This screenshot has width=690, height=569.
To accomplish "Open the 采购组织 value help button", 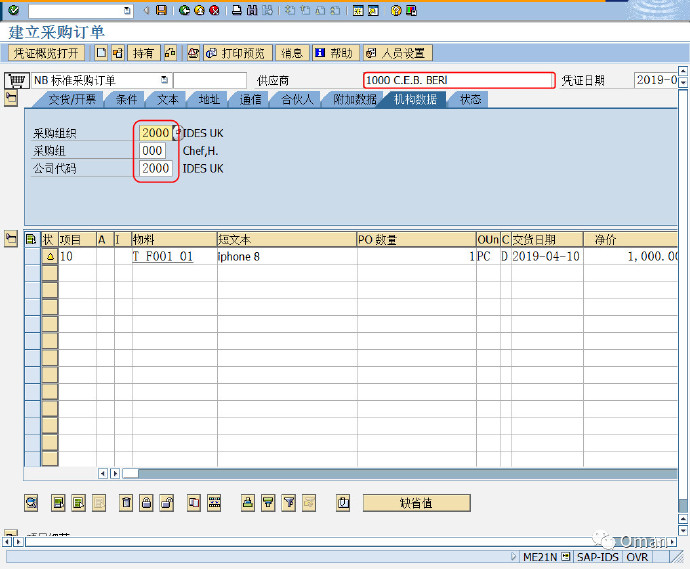I will [176, 133].
